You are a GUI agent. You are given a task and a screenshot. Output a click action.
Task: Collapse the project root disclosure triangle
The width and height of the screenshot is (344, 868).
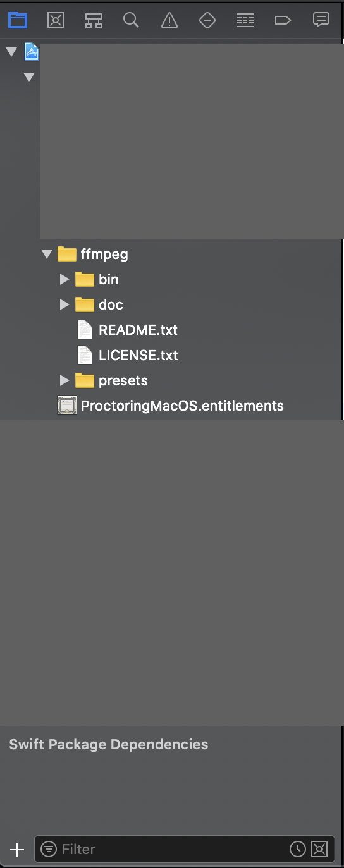(11, 52)
